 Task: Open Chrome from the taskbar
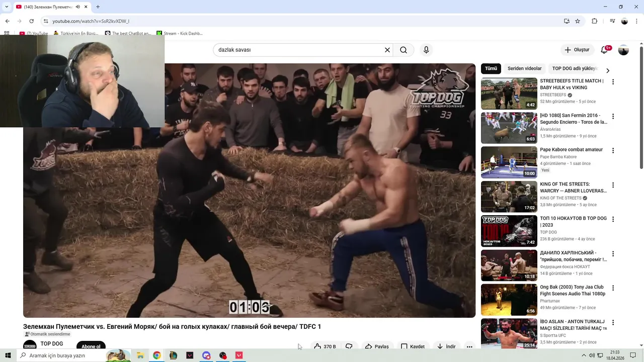click(x=157, y=355)
